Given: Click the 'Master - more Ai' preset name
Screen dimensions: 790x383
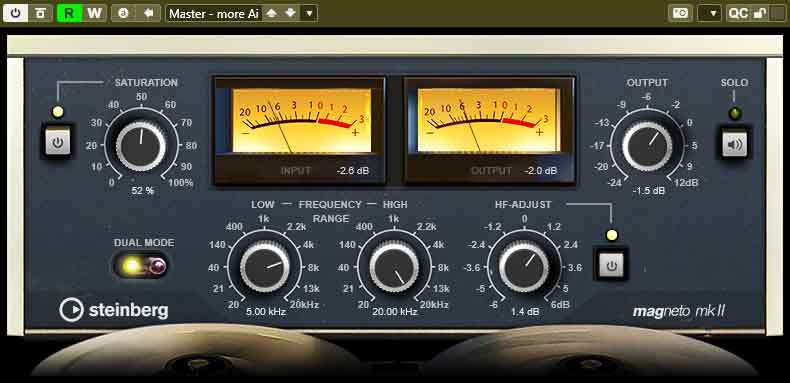Looking at the screenshot, I should click(214, 14).
